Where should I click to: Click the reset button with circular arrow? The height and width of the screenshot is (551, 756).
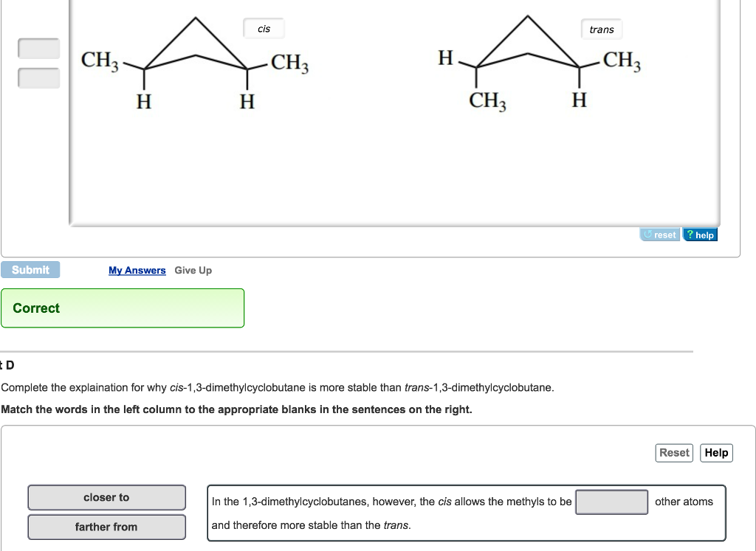(659, 235)
